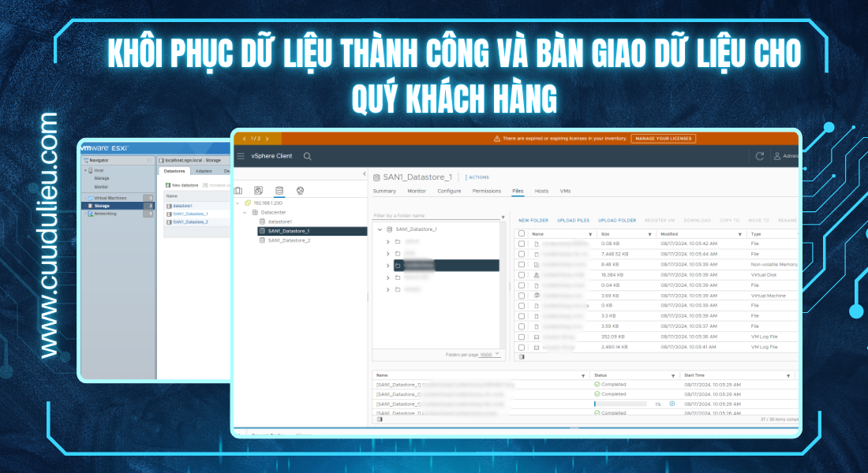Image resolution: width=868 pixels, height=473 pixels.
Task: Open Hosts and Clusters inventory view
Action: pyautogui.click(x=238, y=191)
